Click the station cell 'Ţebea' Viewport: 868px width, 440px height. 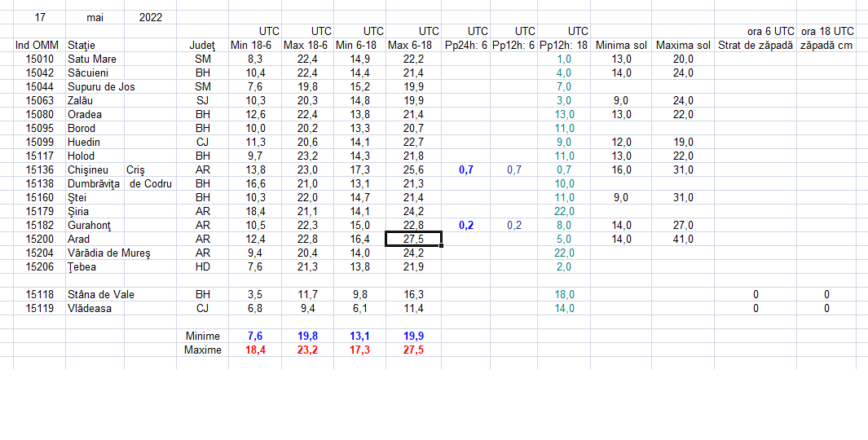[95, 266]
